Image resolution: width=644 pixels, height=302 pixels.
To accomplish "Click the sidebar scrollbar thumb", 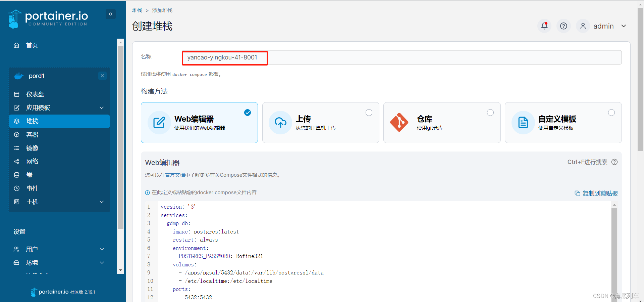I will (x=120, y=137).
